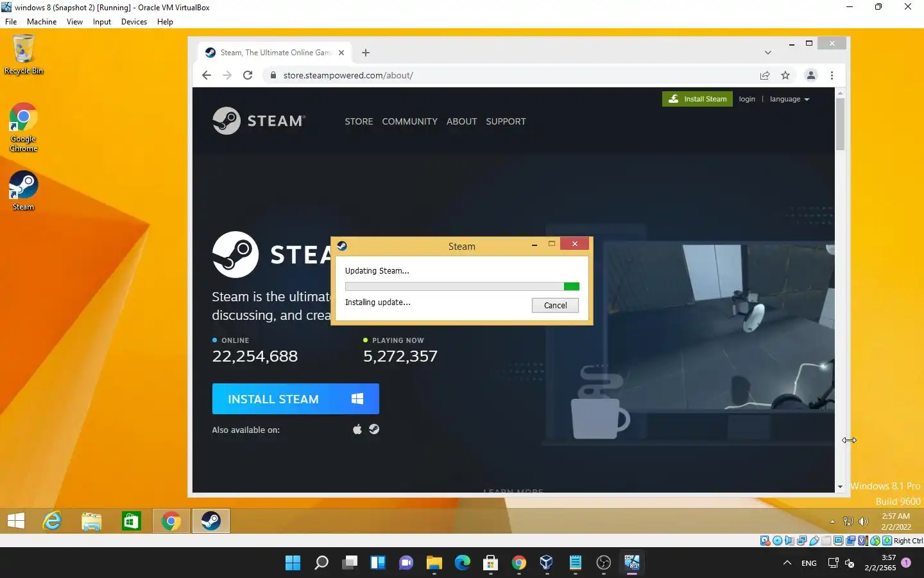Screen dimensions: 924x578
Task: Open Microsoft Edge on host taskbar
Action: [x=463, y=563]
